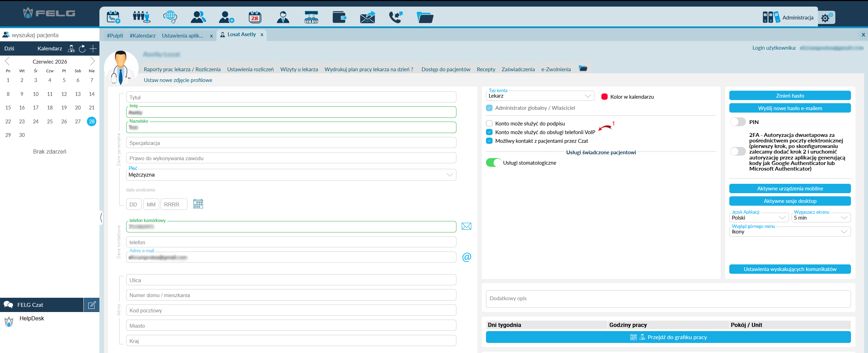
Task: Go to next month in calendar
Action: [x=92, y=61]
